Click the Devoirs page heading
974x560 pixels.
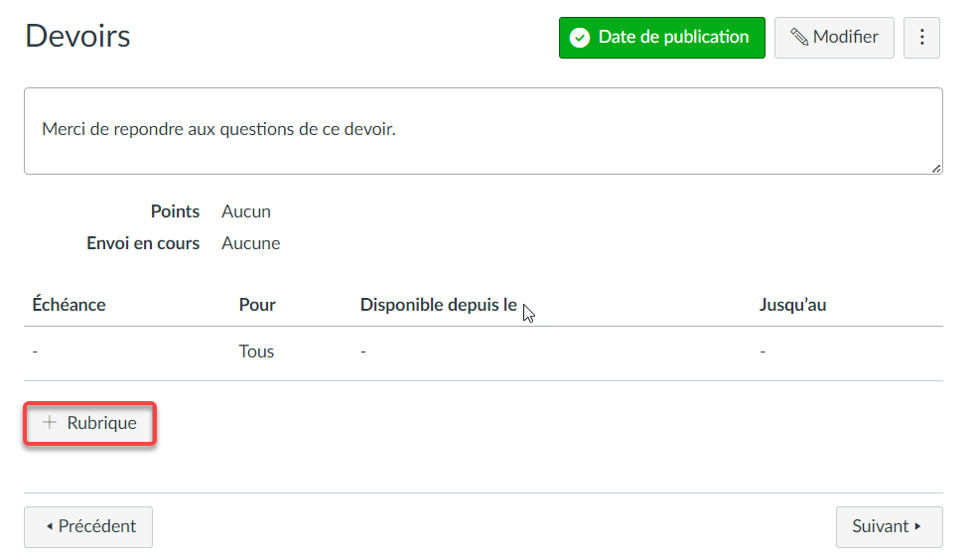77,36
